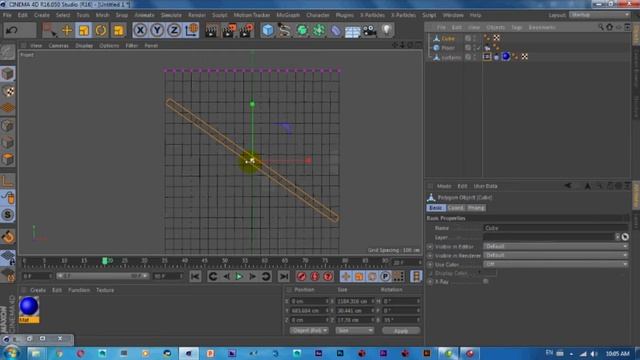Toggle position keyframe recording button

(346, 276)
